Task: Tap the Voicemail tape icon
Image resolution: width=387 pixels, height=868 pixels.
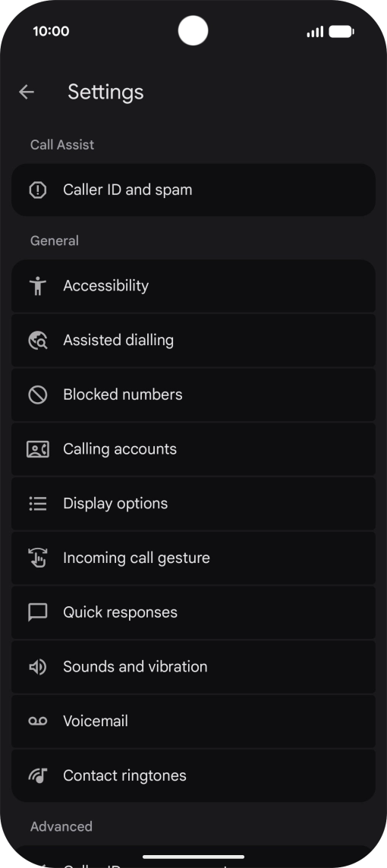Action: point(38,721)
